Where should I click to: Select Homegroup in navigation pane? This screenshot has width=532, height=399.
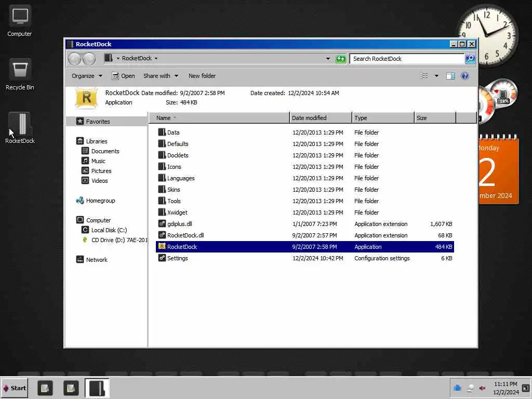click(x=96, y=201)
